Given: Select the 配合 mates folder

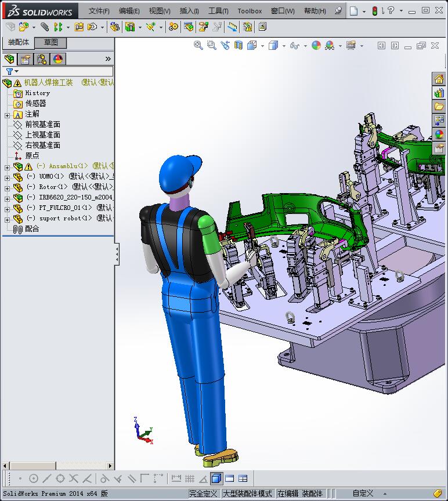Looking at the screenshot, I should (x=32, y=228).
